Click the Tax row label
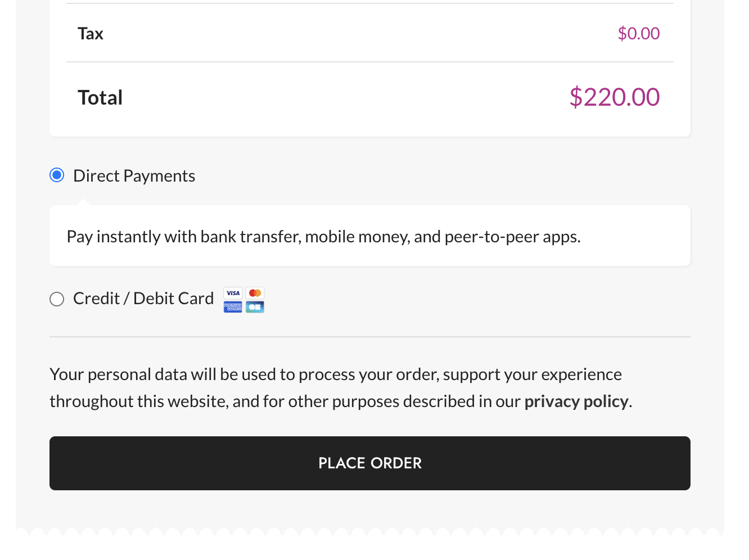Image resolution: width=749 pixels, height=560 pixels. click(90, 33)
